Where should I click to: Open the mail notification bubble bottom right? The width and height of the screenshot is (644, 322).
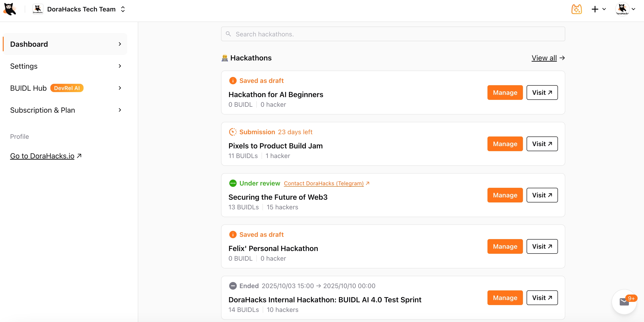[x=624, y=302]
